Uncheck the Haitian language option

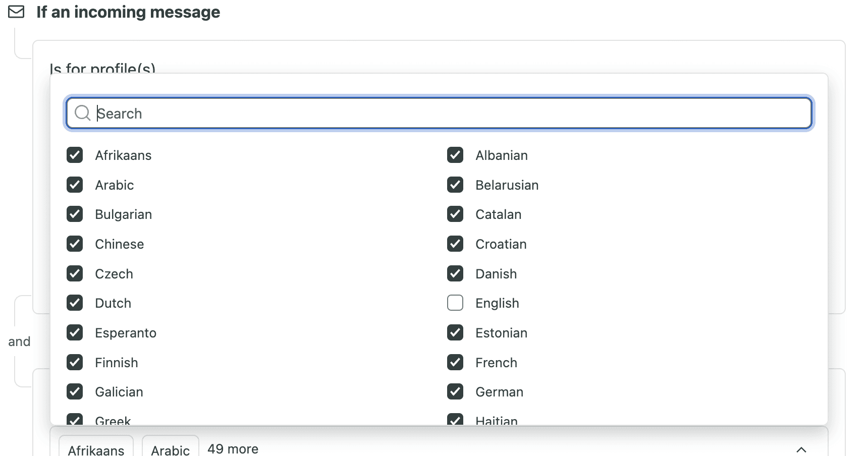[455, 420]
